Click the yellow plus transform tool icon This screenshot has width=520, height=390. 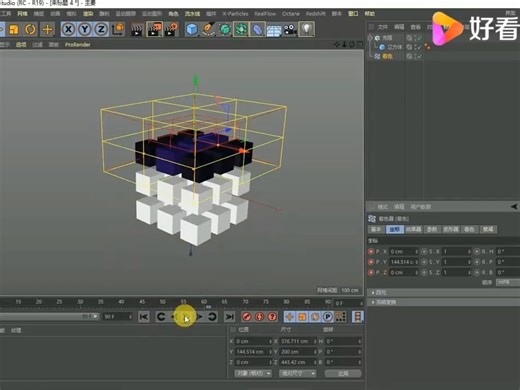(x=47, y=29)
